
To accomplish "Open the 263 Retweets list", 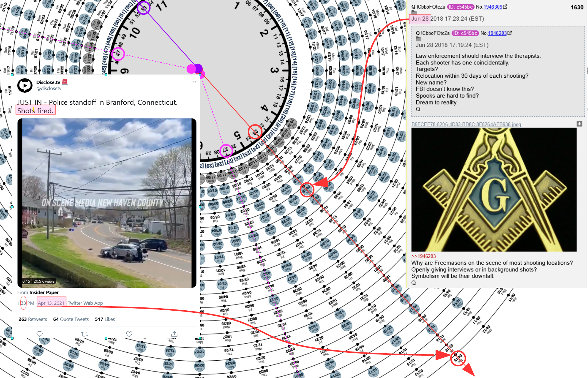I will 33,319.
